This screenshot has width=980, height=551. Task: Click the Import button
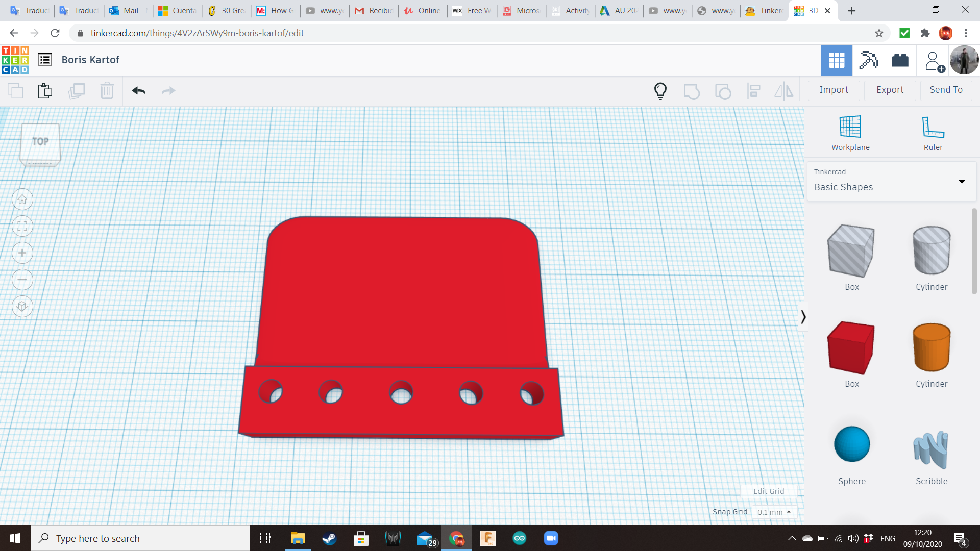834,90
